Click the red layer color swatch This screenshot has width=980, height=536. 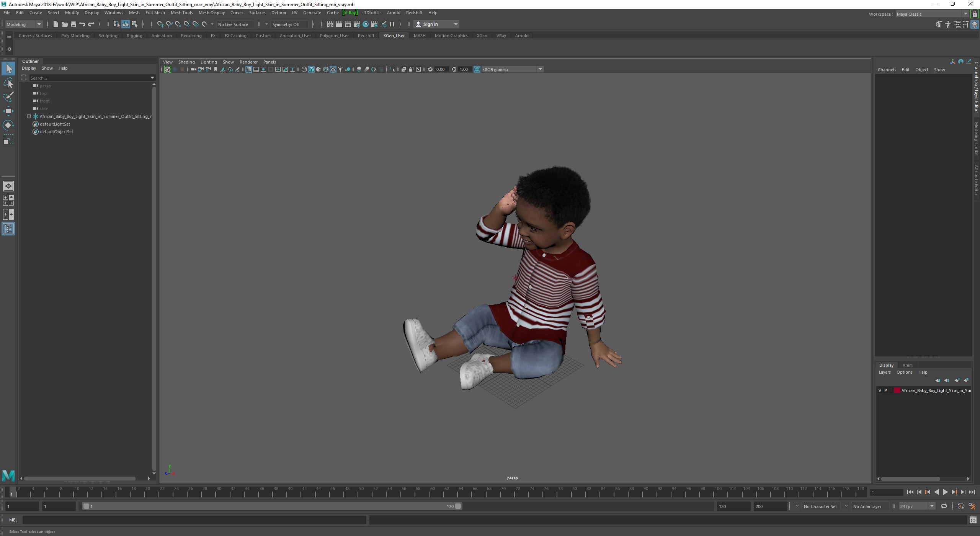click(x=897, y=391)
